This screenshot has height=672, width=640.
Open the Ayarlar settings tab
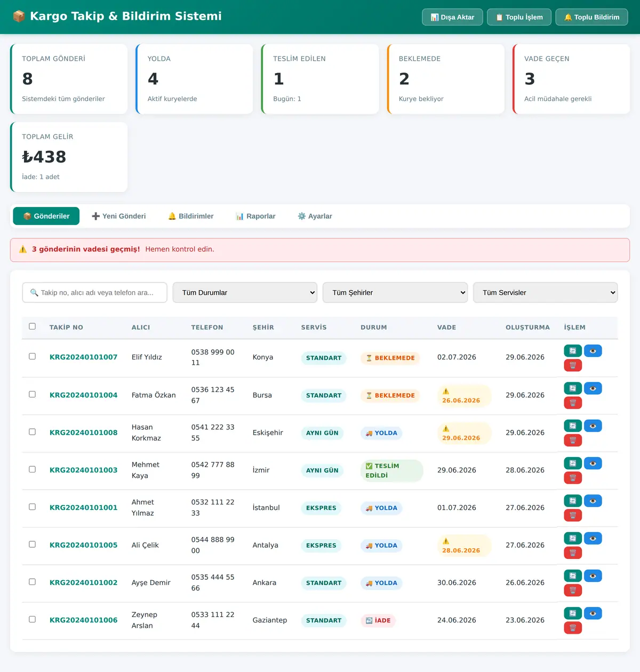click(315, 216)
